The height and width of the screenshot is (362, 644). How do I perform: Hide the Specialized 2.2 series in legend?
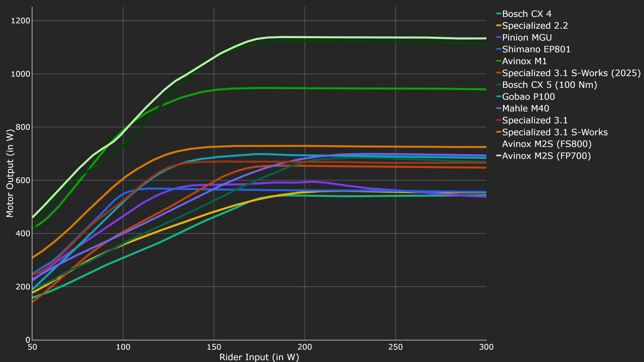click(535, 26)
